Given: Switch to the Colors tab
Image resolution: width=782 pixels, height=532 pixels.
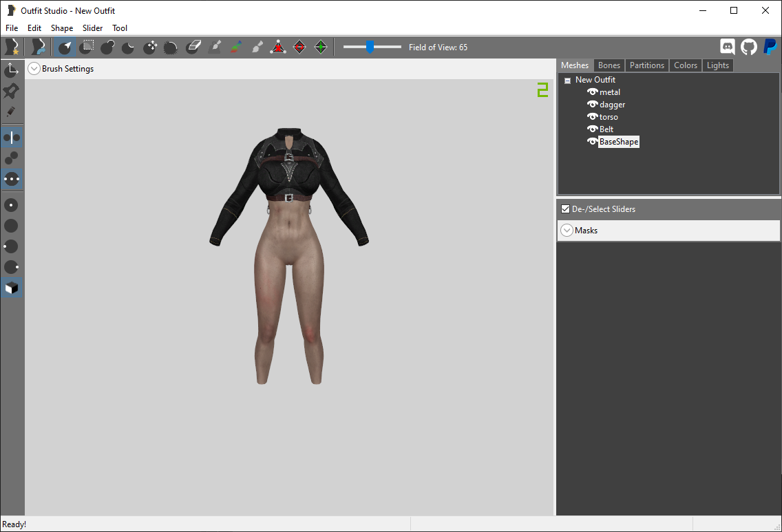Looking at the screenshot, I should 686,65.
